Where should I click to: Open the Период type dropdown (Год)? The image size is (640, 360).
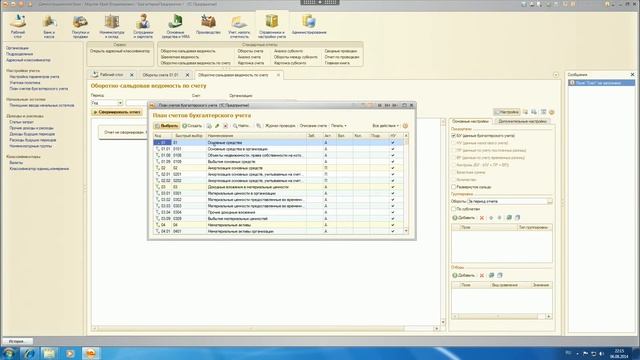(x=120, y=103)
